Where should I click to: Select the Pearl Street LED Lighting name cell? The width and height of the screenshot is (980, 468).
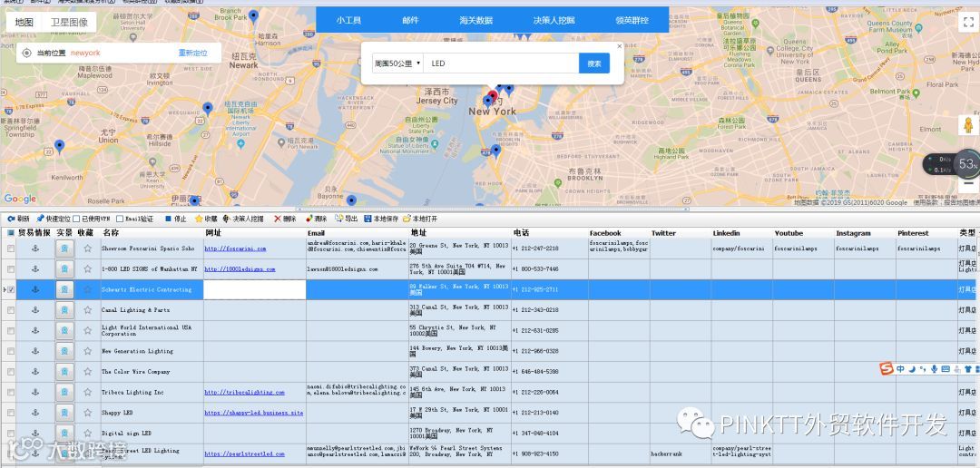tap(152, 453)
